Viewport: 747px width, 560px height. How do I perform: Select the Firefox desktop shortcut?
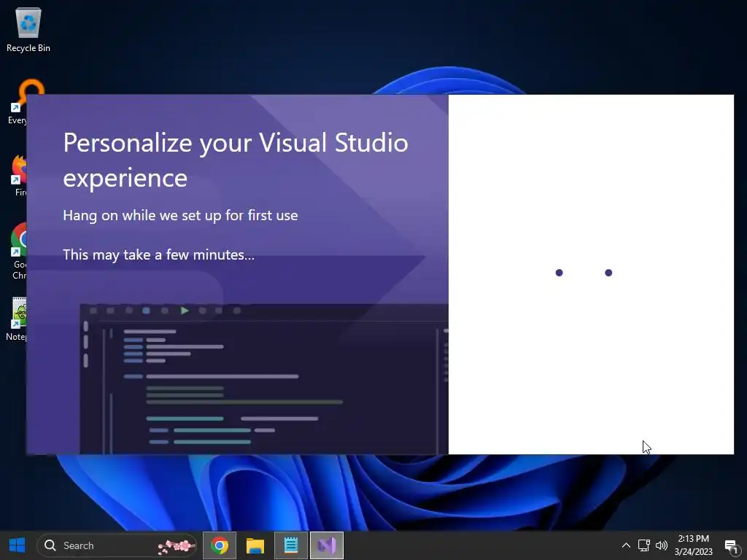[18, 175]
